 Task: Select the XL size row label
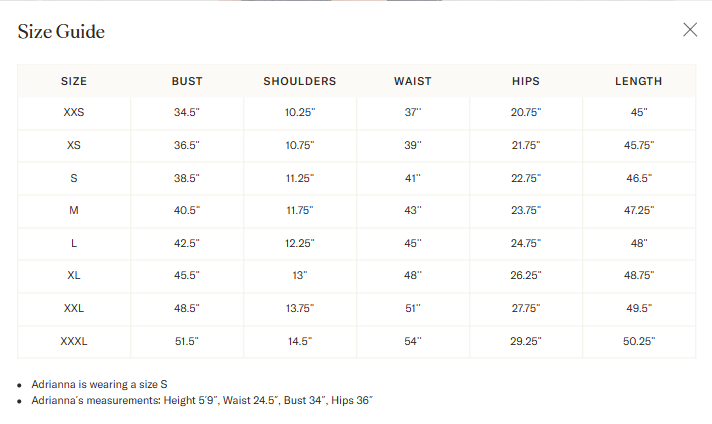click(x=74, y=276)
